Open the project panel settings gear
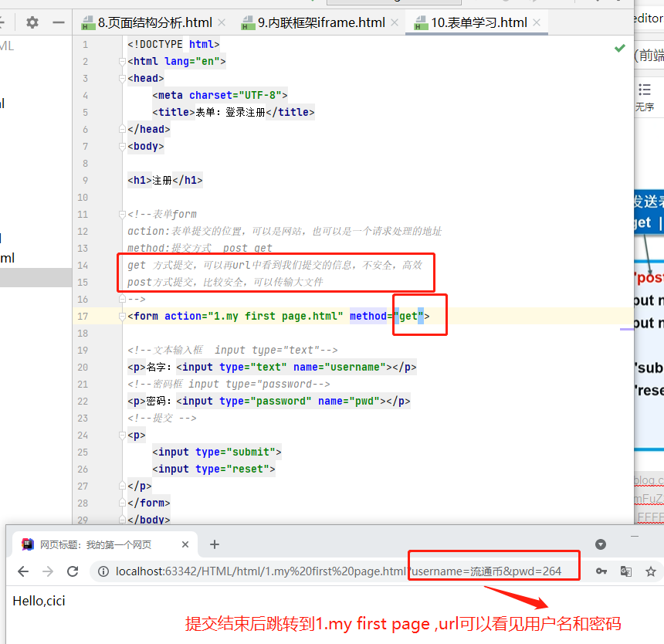Image resolution: width=664 pixels, height=644 pixels. pos(32,22)
